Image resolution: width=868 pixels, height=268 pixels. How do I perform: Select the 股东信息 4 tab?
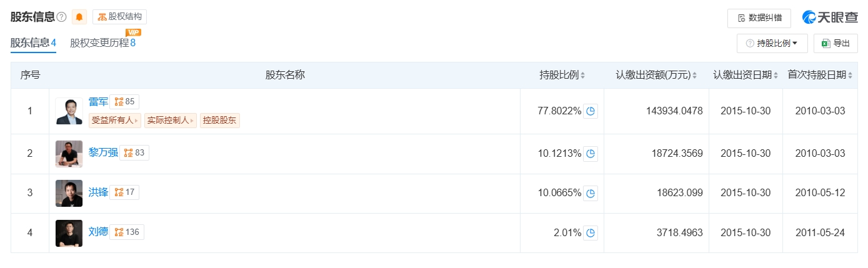tap(34, 43)
